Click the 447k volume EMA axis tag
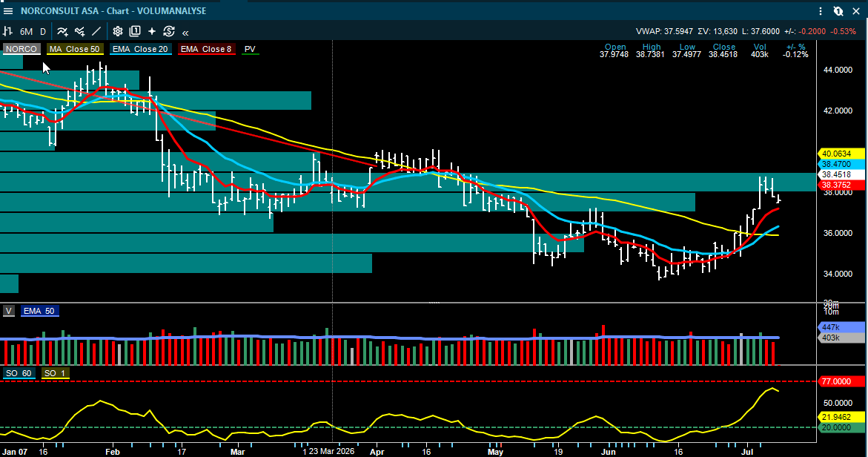The height and width of the screenshot is (457, 868). [x=841, y=327]
